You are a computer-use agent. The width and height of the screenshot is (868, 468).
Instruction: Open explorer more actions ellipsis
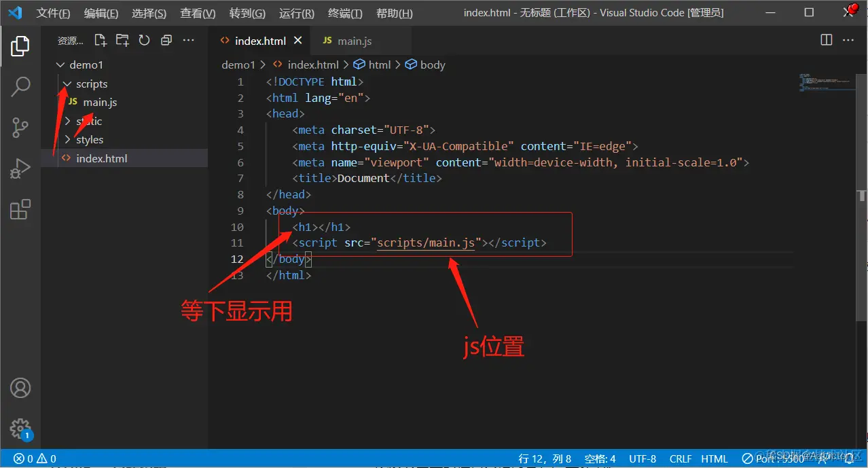click(x=189, y=40)
